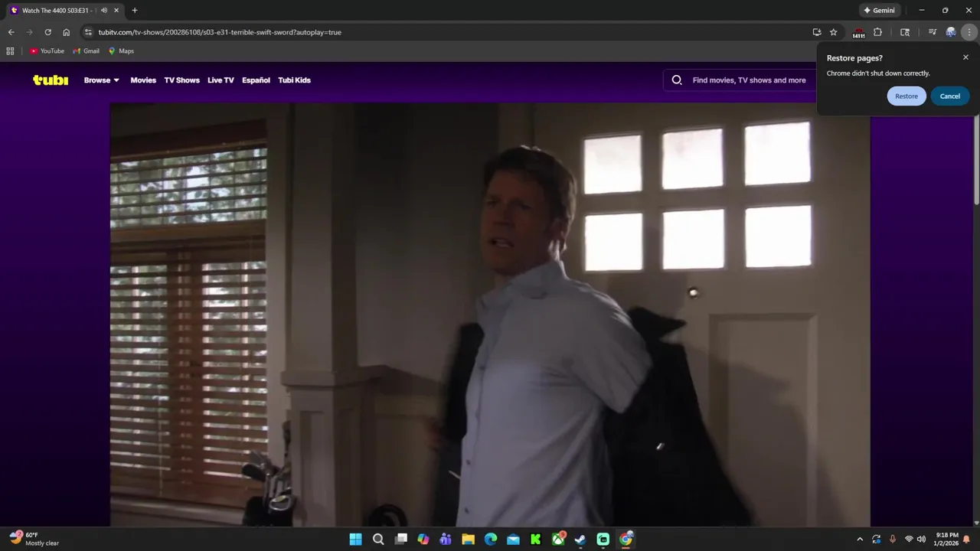Screen dimensions: 980x551
Task: Open the Maps bookmark
Action: [121, 51]
